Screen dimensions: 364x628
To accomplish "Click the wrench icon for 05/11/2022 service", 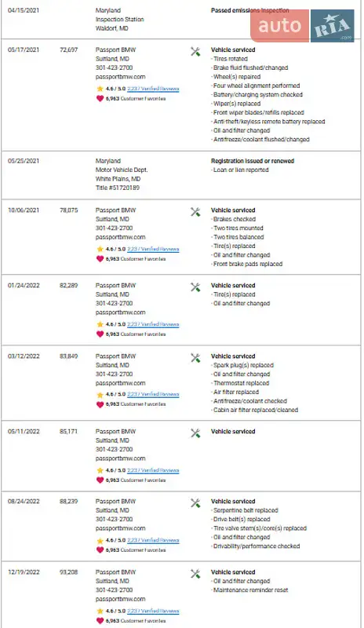I will (195, 433).
